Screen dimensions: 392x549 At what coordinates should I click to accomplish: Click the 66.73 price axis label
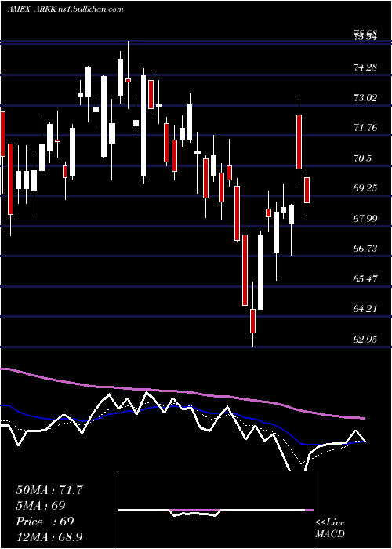tap(366, 249)
